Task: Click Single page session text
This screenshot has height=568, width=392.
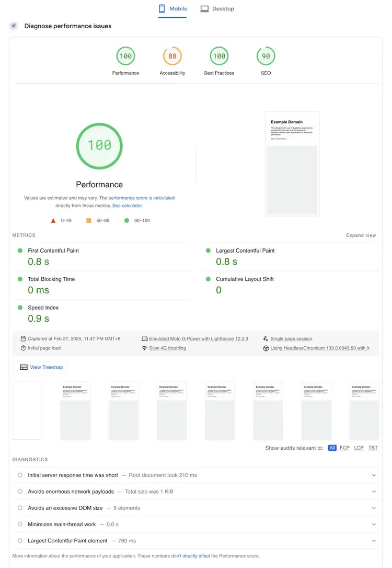Action: click(x=291, y=339)
